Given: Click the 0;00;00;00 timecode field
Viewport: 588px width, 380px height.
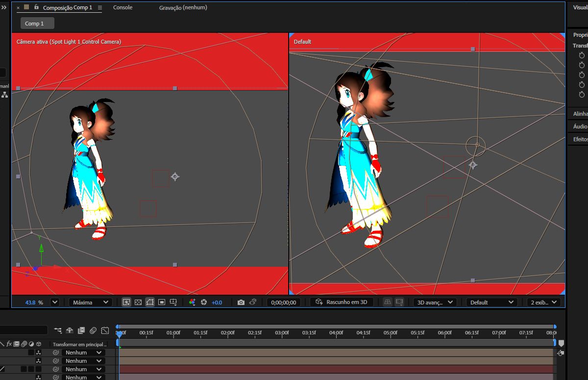Looking at the screenshot, I should [x=283, y=303].
